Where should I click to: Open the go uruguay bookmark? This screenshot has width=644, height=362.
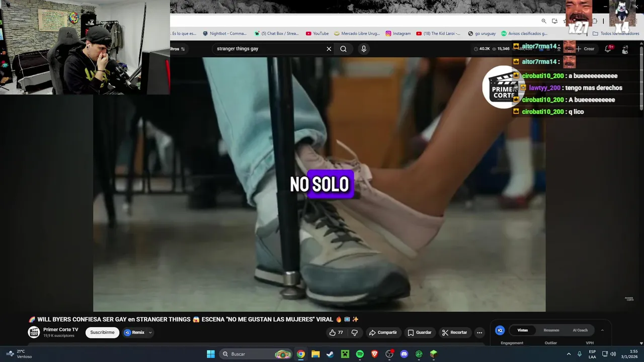[481, 34]
